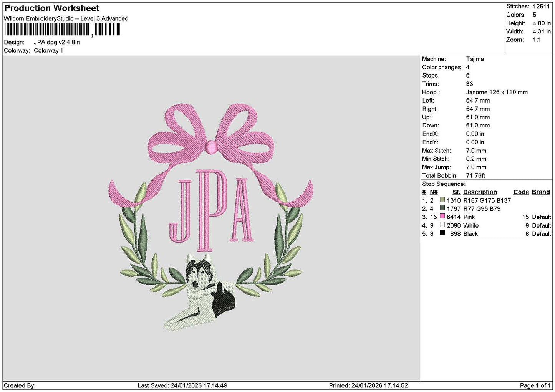Click stitch count '1797' in second row
Viewport: 555px width, 392px height.
click(x=454, y=209)
